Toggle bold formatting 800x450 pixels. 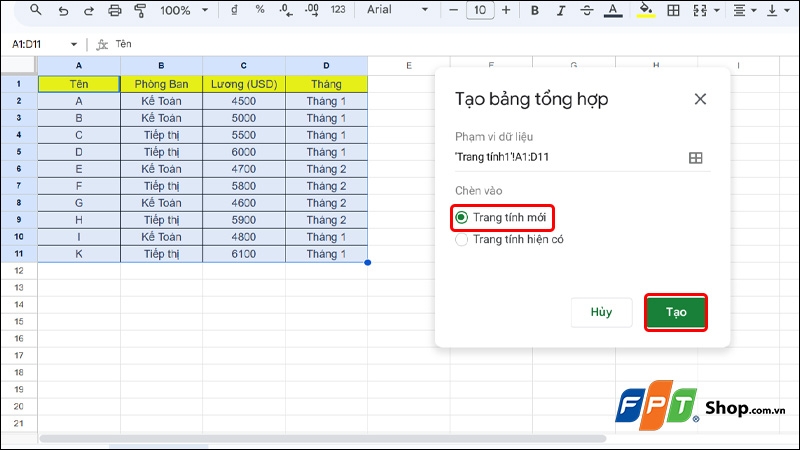[535, 10]
